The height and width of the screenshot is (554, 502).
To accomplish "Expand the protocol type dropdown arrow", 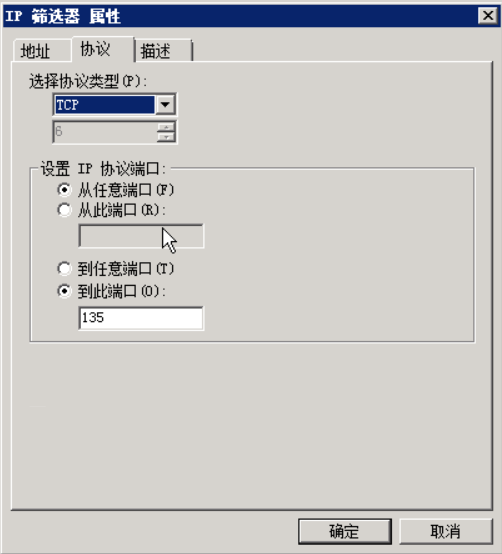I will click(165, 105).
